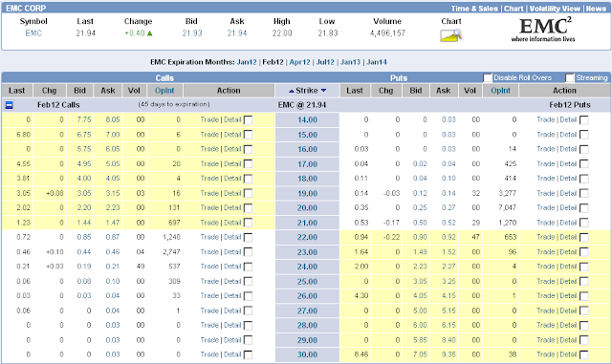
Task: Check the 14.00 strike put checkbox
Action: 584,120
